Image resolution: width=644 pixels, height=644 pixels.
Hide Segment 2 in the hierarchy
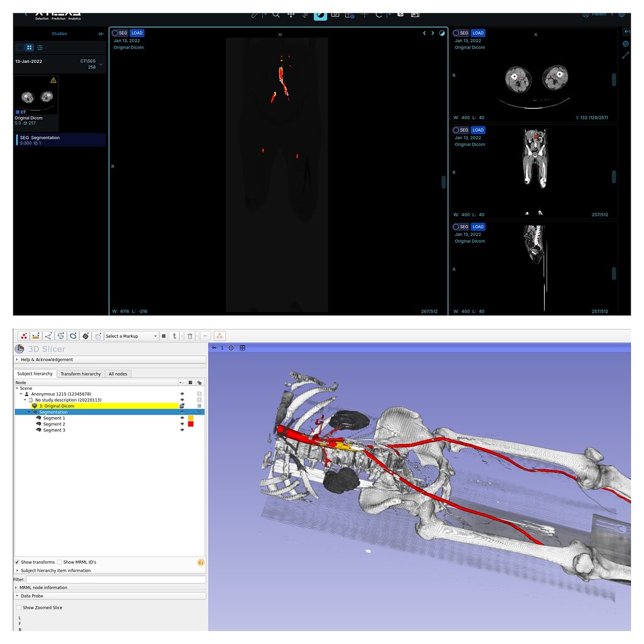tap(182, 424)
